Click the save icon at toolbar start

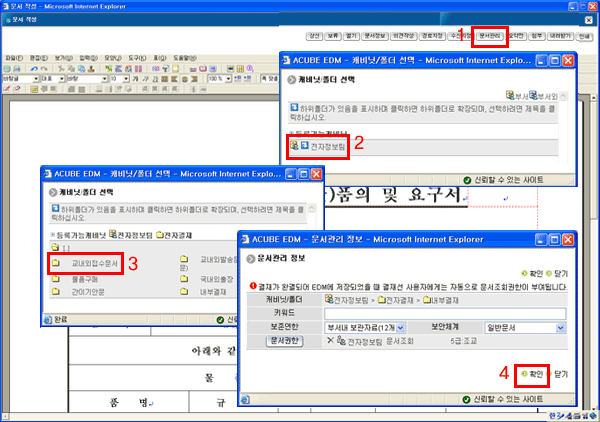coord(7,69)
